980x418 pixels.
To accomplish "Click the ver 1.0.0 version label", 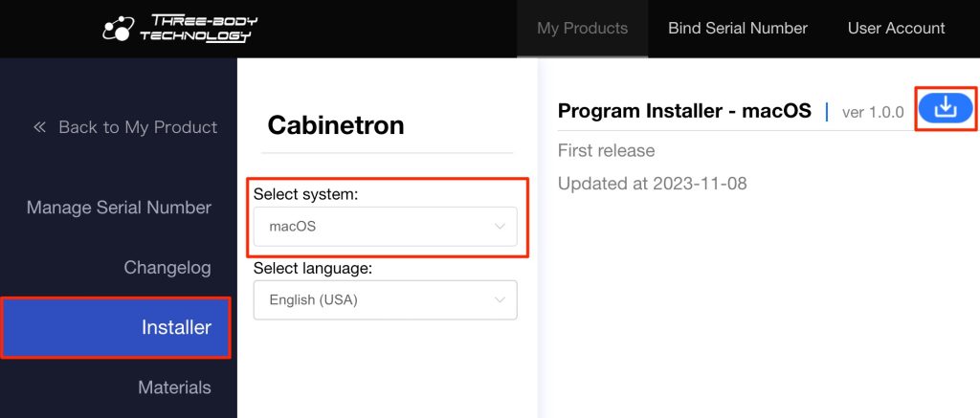I will [872, 112].
